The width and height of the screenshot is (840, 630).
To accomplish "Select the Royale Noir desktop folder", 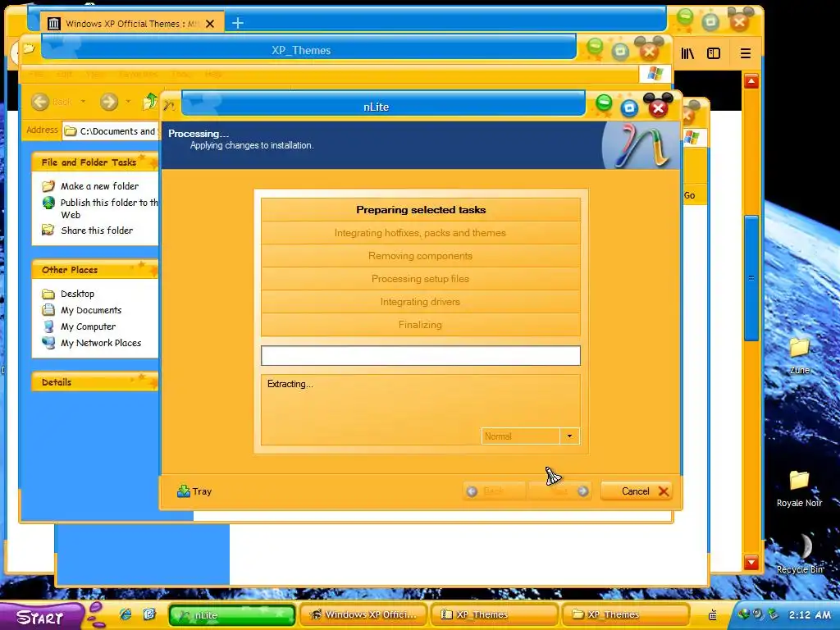I will (799, 489).
